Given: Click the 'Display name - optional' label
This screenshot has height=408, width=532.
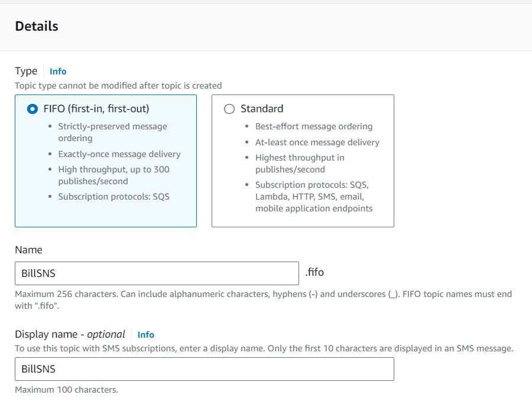Looking at the screenshot, I should coord(70,334).
